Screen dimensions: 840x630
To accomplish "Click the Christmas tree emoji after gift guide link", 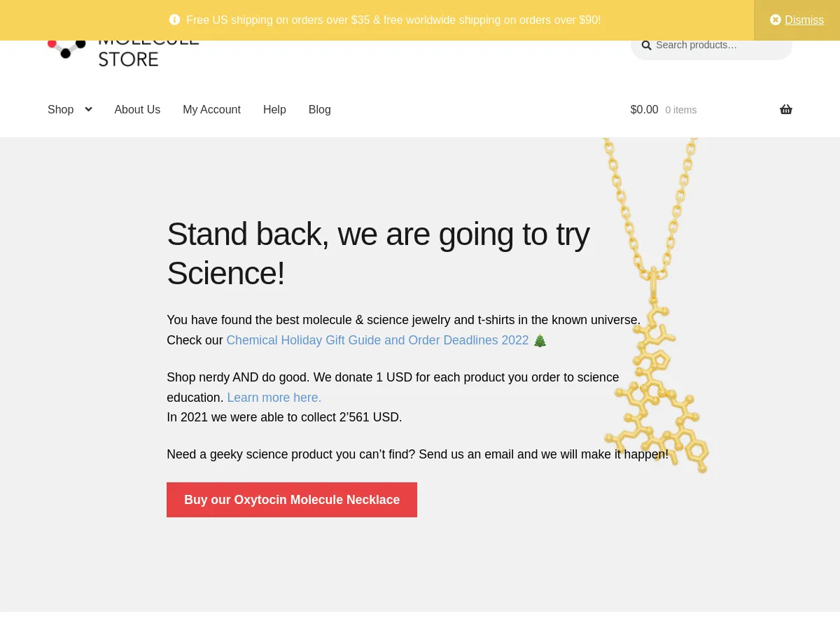I will [540, 340].
